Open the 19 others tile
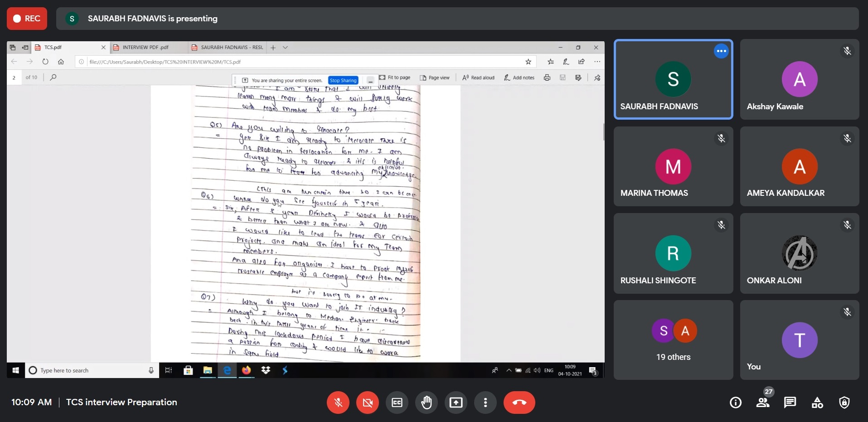This screenshot has width=868, height=422. point(673,340)
